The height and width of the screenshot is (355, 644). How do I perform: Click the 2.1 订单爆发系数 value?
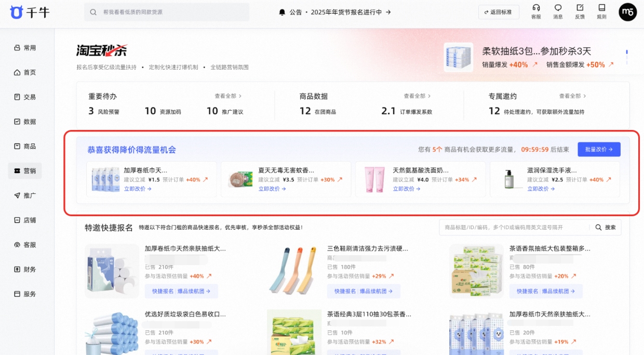[407, 111]
